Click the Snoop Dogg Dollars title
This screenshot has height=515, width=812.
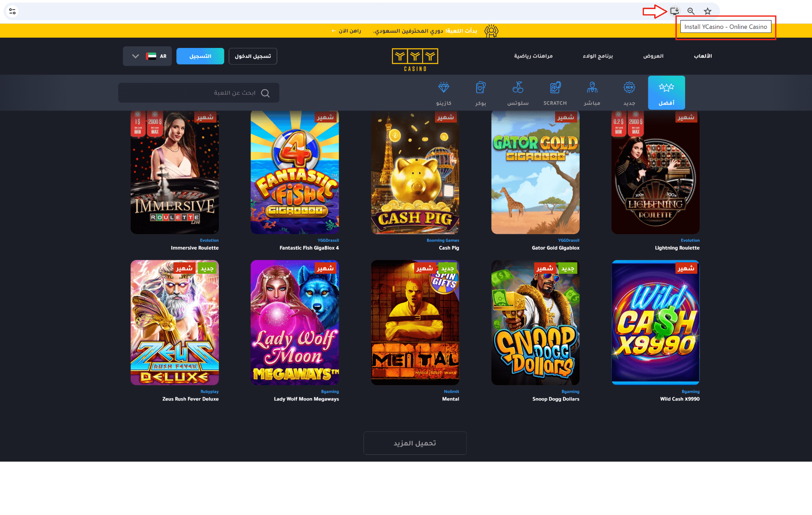pyautogui.click(x=556, y=399)
